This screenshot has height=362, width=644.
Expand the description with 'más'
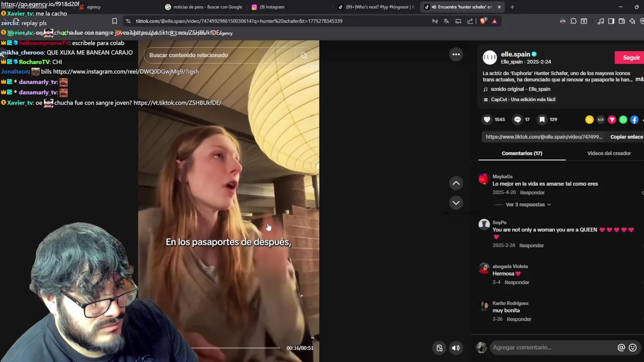pyautogui.click(x=639, y=79)
